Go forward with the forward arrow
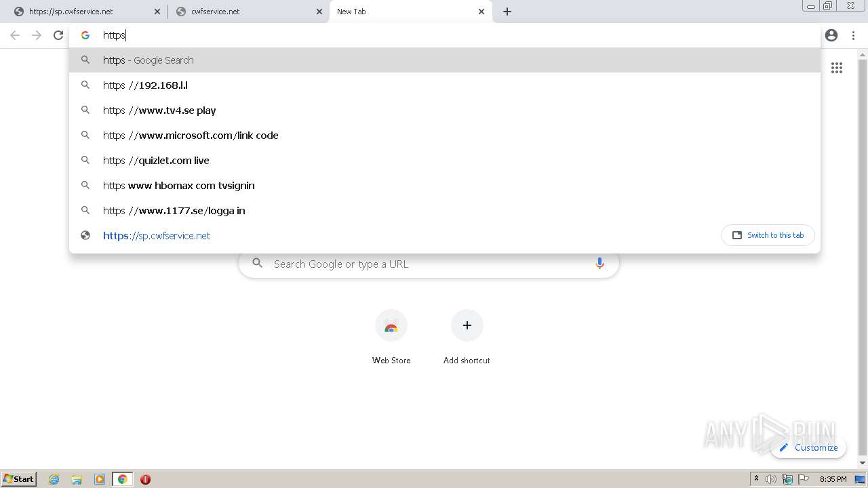Viewport: 868px width, 488px height. (37, 35)
